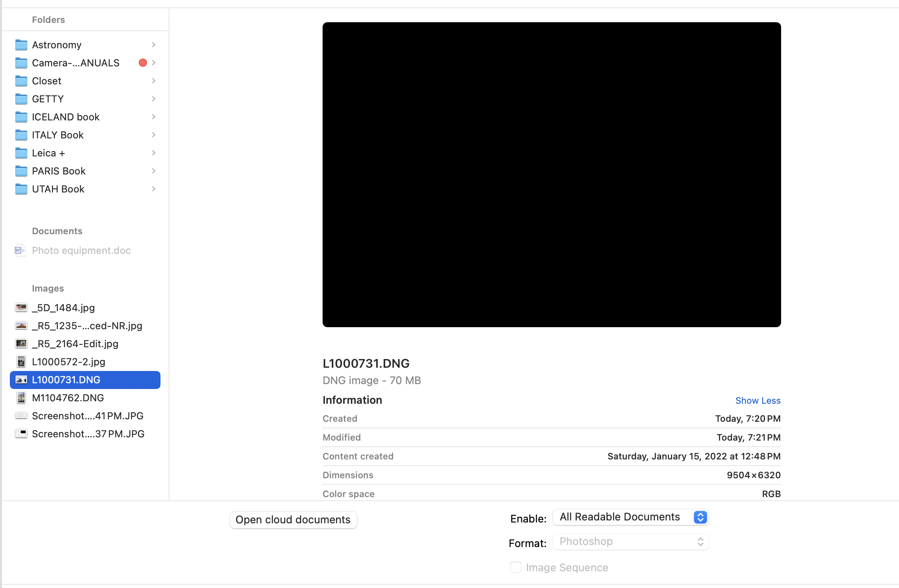The height and width of the screenshot is (588, 899).
Task: Click the Show Less link
Action: [758, 400]
